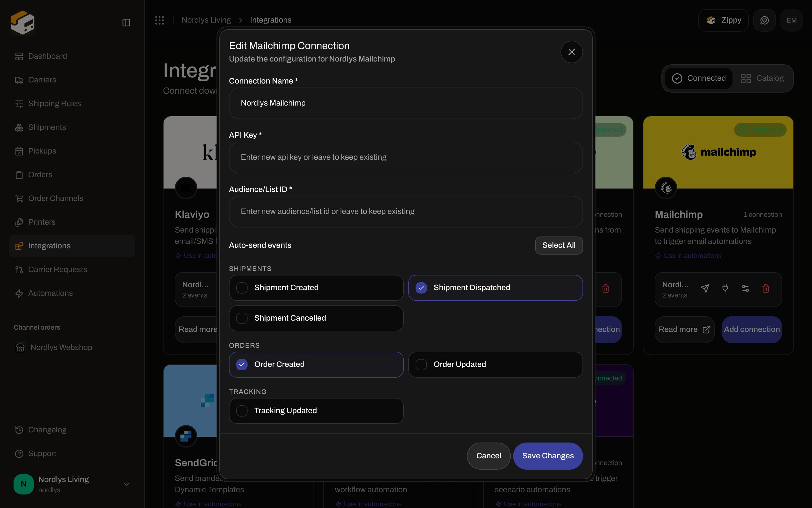Click the round Mailchimp avatar badge on the card
The width and height of the screenshot is (812, 508).
(666, 187)
